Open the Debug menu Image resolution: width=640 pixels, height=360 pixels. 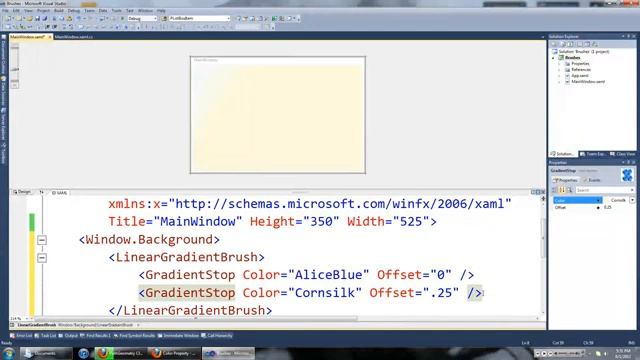(74, 11)
